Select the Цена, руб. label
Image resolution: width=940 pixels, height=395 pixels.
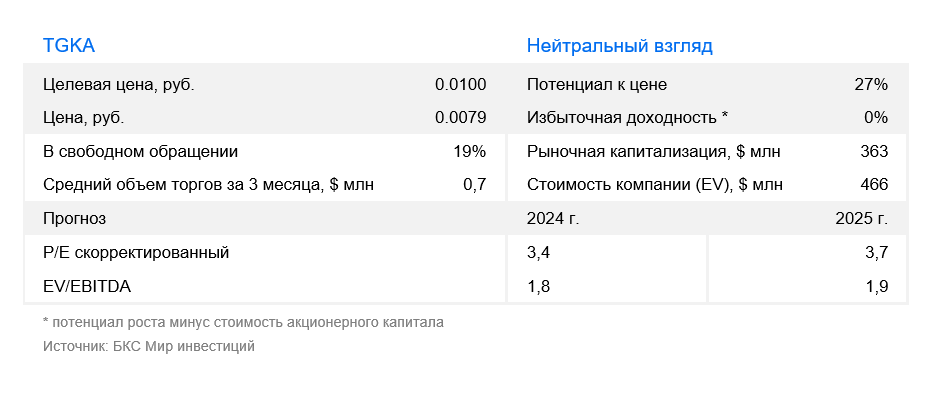(84, 119)
